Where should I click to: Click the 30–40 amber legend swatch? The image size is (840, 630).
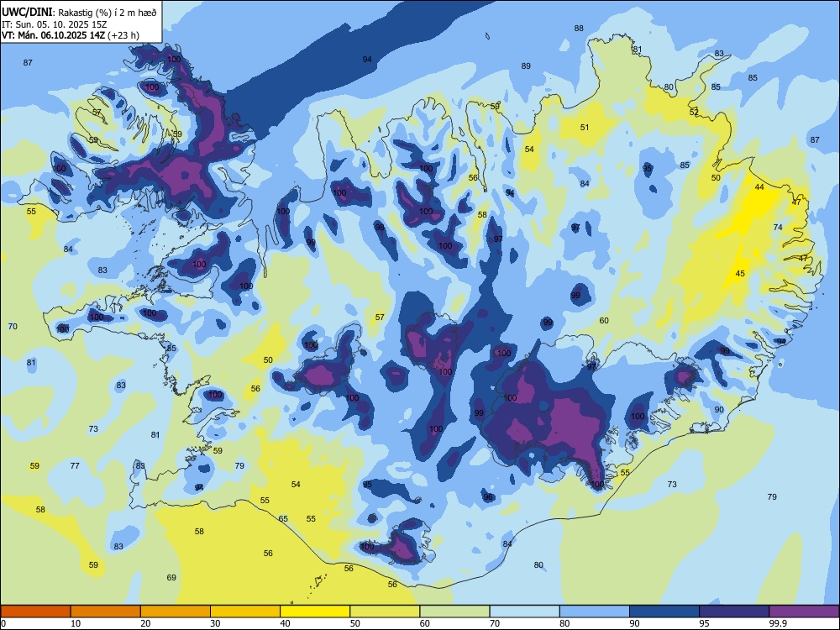[245, 612]
